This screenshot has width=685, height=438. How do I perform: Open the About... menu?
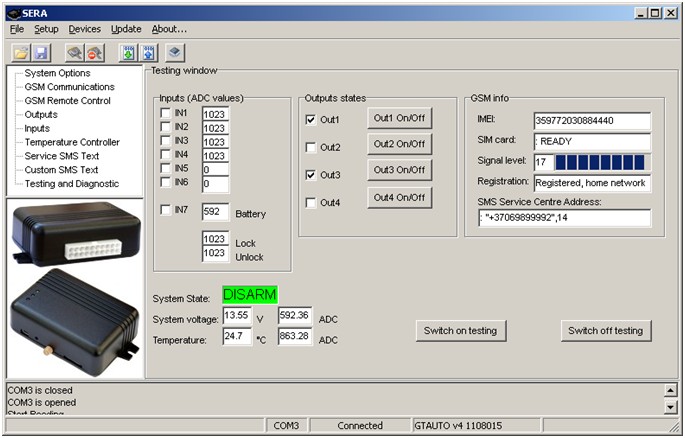click(x=169, y=29)
